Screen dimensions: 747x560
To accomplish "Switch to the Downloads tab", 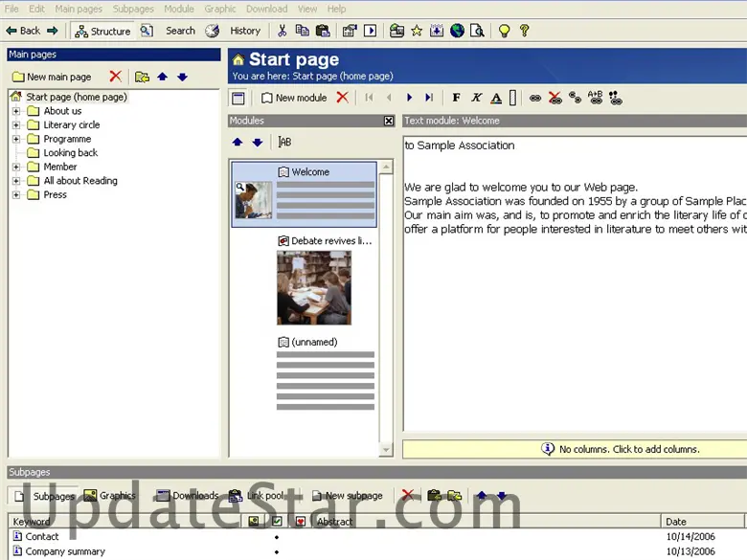I will point(187,496).
